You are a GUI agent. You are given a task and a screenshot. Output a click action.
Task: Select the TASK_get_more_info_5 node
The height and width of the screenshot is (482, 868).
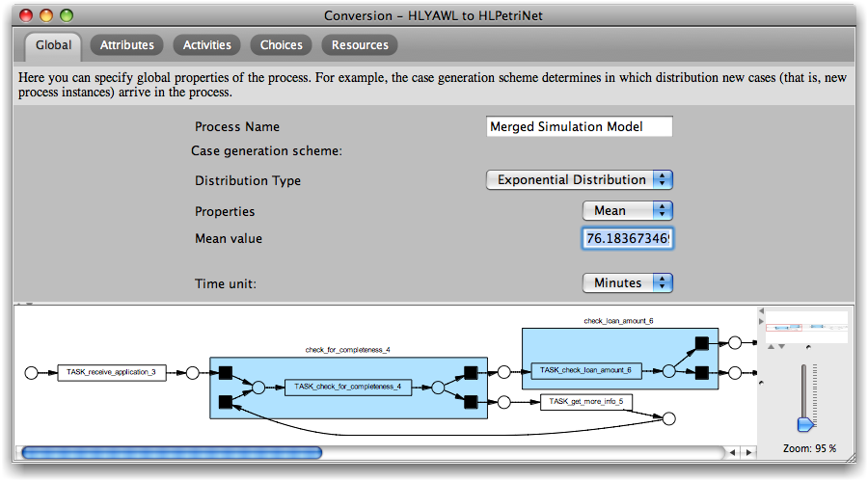click(x=586, y=402)
